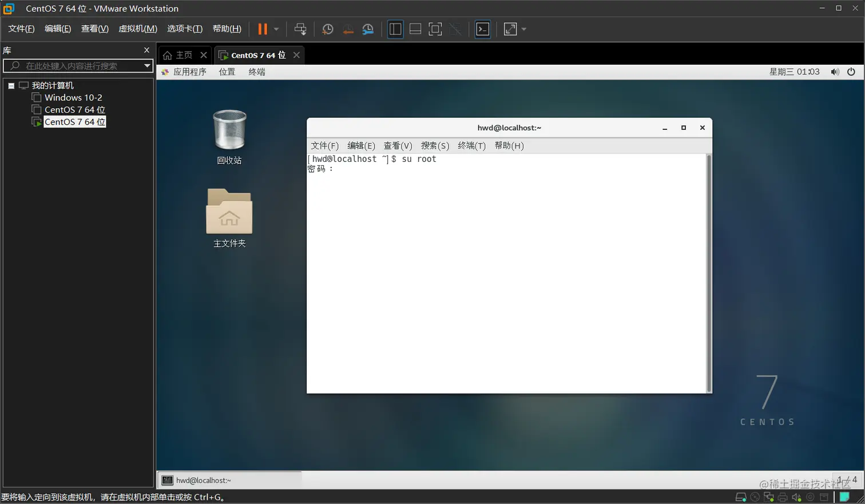
Task: Close the hwd@localhost terminal window
Action: pos(703,128)
